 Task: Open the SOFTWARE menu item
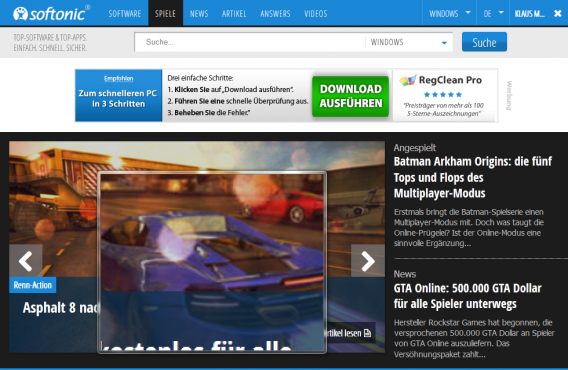click(125, 13)
